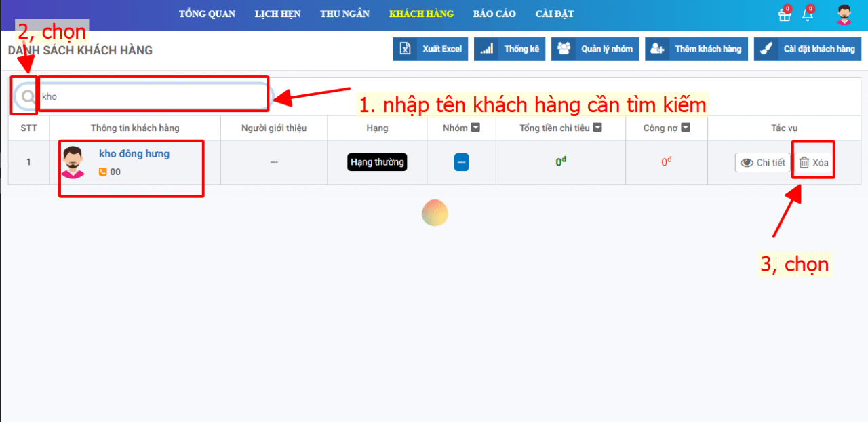Switch to the TỔNG QUAN menu tab
868x422 pixels.
pos(207,14)
